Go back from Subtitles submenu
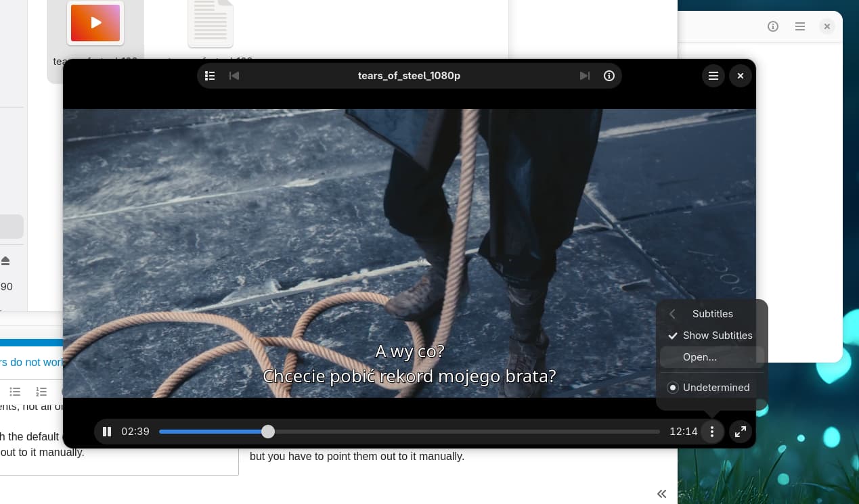859x504 pixels. coord(673,314)
